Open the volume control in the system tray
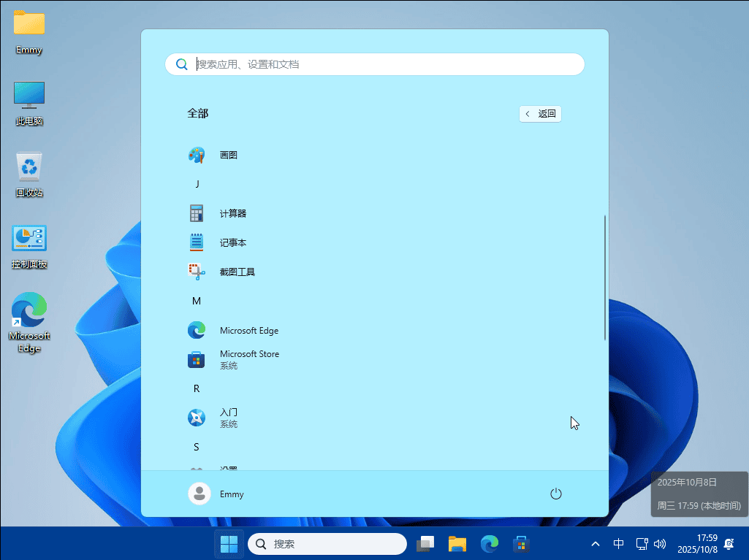 point(660,544)
